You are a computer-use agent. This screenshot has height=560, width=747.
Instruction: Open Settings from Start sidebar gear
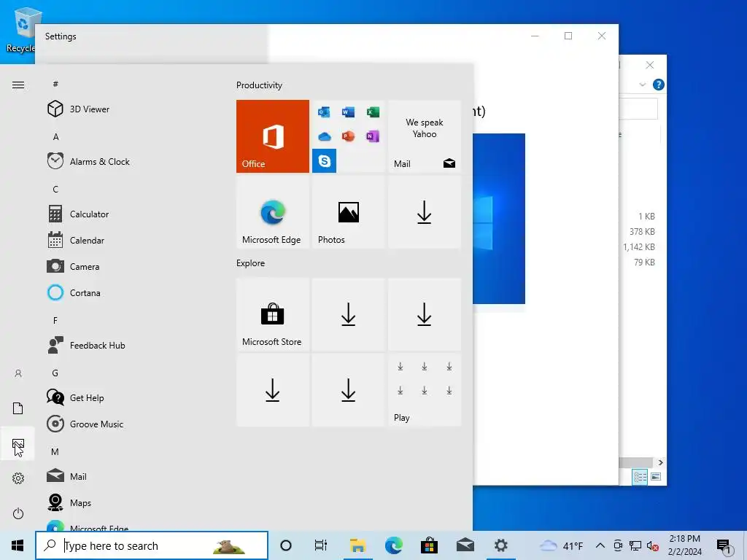(x=18, y=478)
